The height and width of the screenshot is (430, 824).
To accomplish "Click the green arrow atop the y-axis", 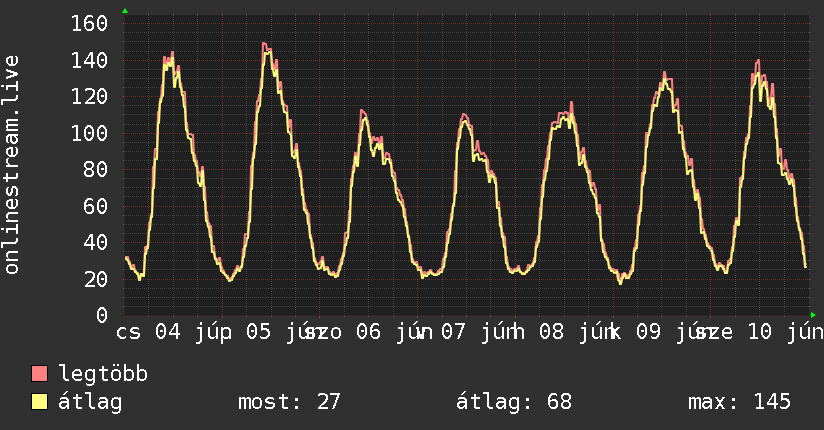I will coord(125,11).
